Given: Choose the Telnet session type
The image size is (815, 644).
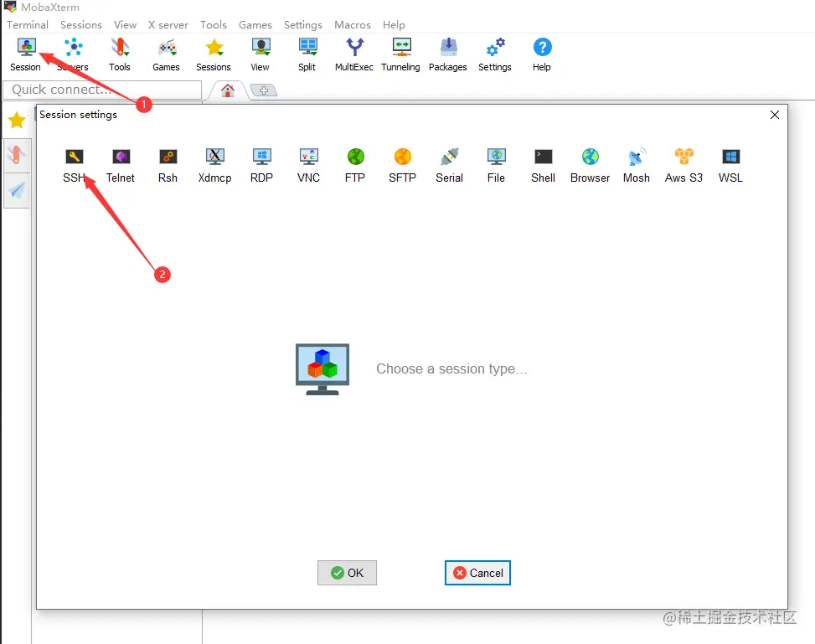Looking at the screenshot, I should [x=121, y=166].
